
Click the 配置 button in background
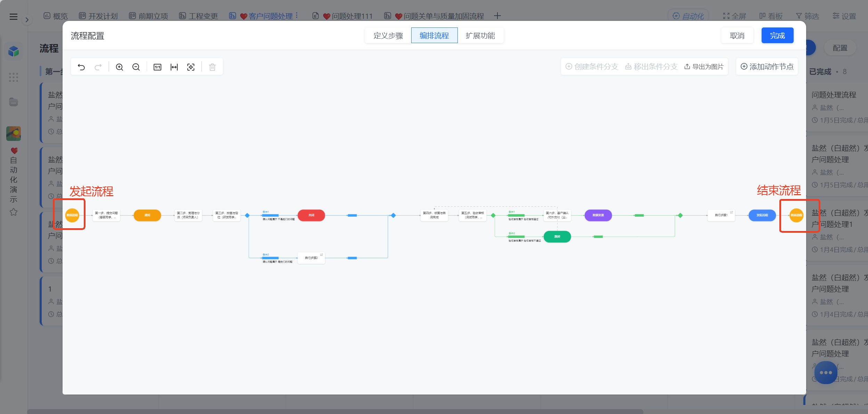840,48
